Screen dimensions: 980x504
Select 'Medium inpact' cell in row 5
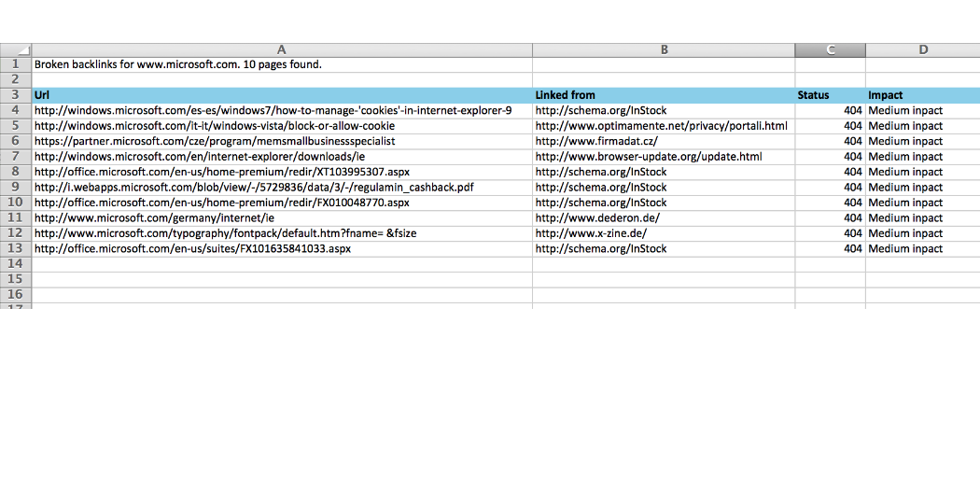click(x=923, y=126)
